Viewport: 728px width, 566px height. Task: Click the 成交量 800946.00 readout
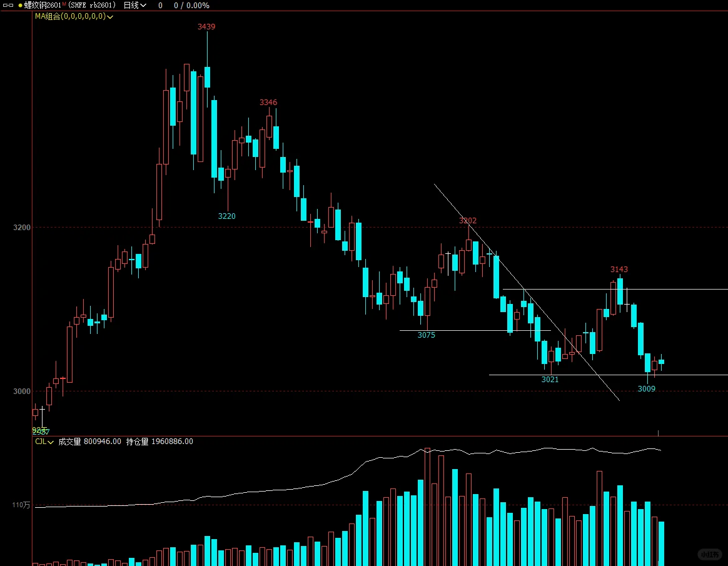(89, 442)
